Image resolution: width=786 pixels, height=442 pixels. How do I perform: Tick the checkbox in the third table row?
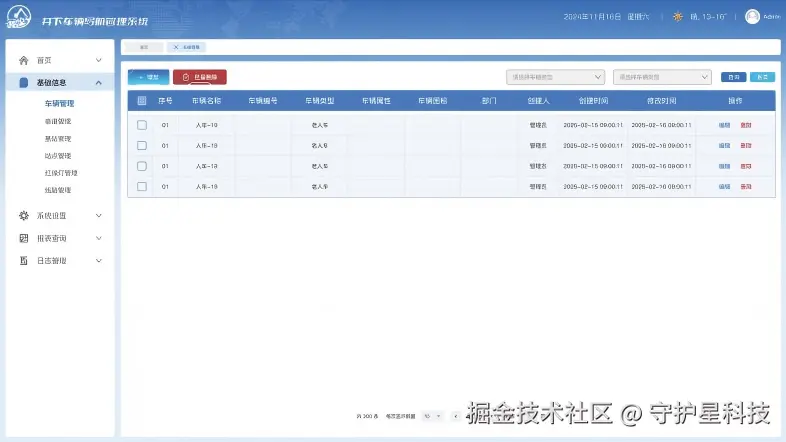coord(142,166)
